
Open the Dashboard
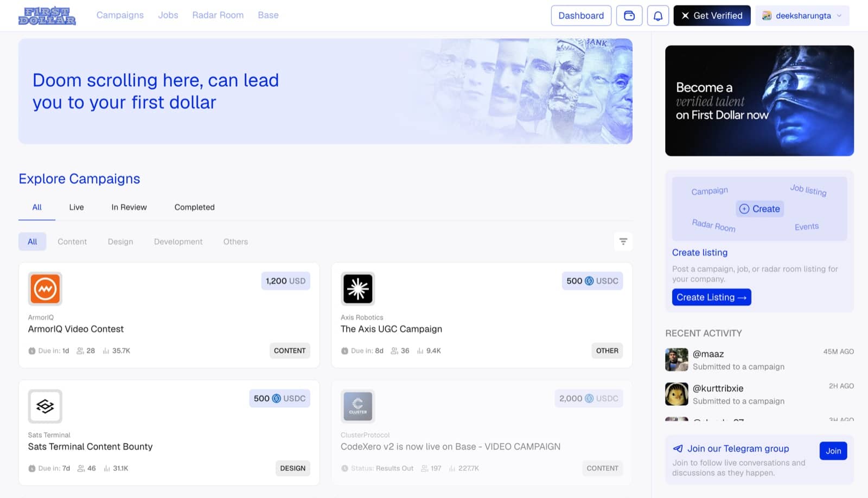pyautogui.click(x=581, y=16)
